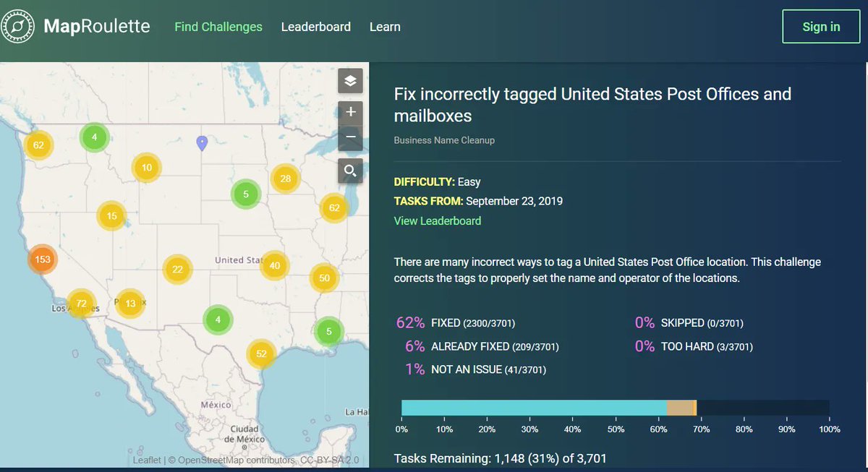Image resolution: width=868 pixels, height=472 pixels.
Task: Follow the View Leaderboard link
Action: (x=438, y=220)
